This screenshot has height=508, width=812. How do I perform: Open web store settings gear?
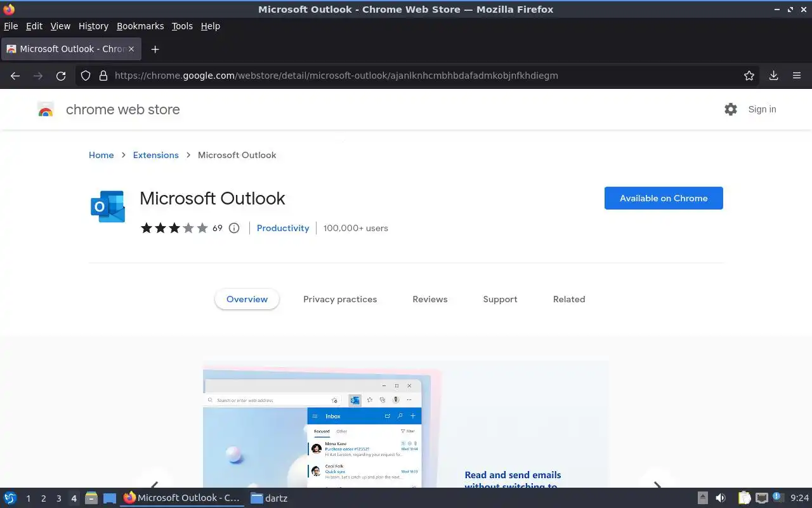tap(731, 109)
